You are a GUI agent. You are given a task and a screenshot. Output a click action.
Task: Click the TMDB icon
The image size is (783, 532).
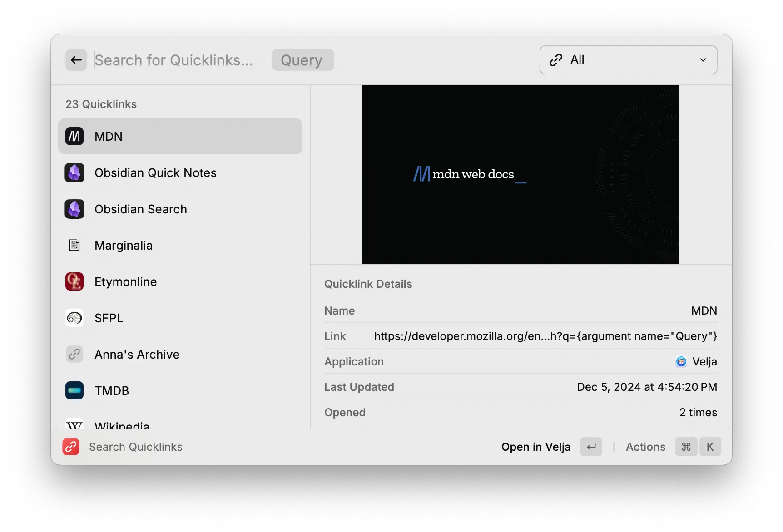point(74,390)
